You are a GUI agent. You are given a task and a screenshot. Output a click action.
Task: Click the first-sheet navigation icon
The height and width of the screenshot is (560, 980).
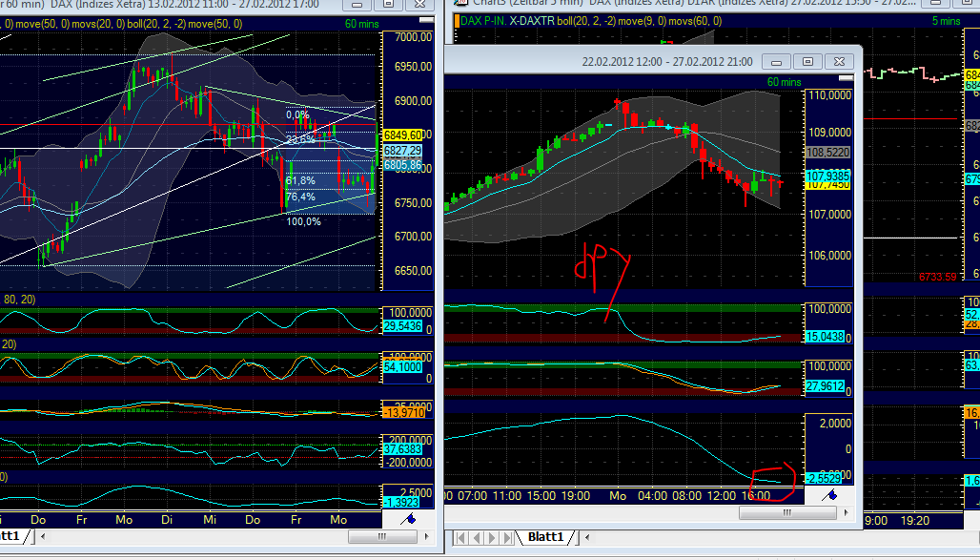pos(461,537)
